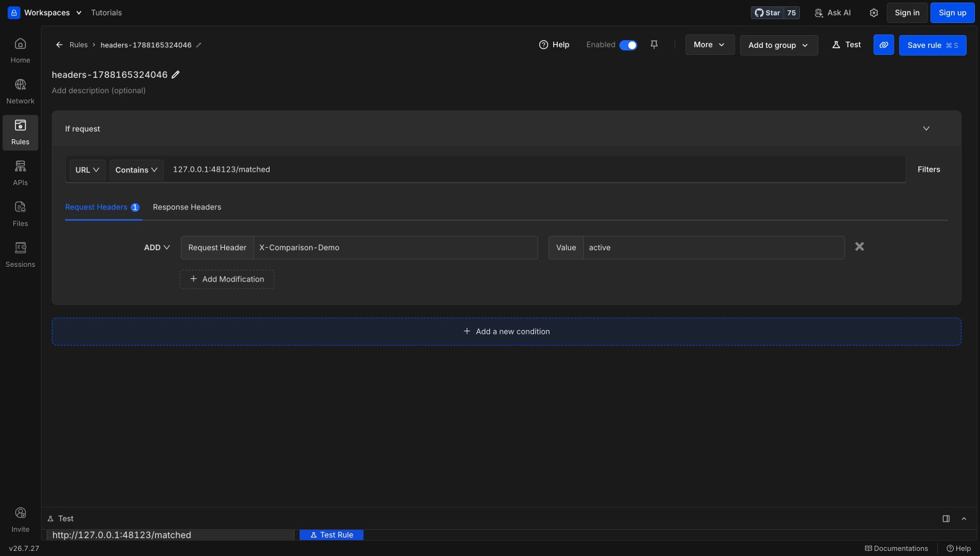
Task: Open Documentations link in the footer
Action: (x=896, y=548)
